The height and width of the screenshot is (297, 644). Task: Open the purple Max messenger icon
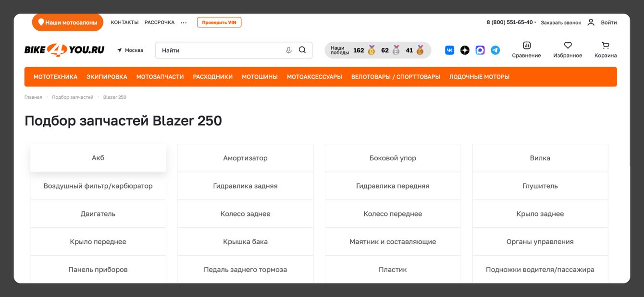tap(480, 50)
